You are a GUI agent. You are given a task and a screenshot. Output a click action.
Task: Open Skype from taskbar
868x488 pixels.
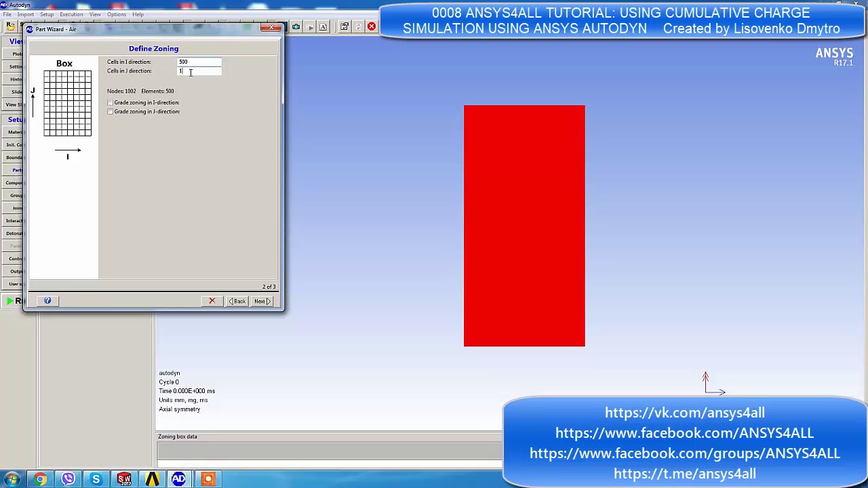(96, 479)
